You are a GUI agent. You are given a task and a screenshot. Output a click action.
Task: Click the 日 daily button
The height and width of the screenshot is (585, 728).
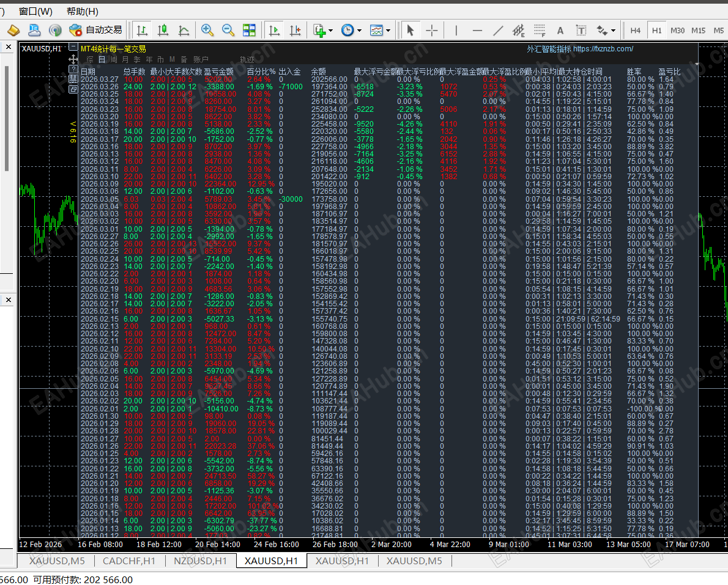coord(102,59)
